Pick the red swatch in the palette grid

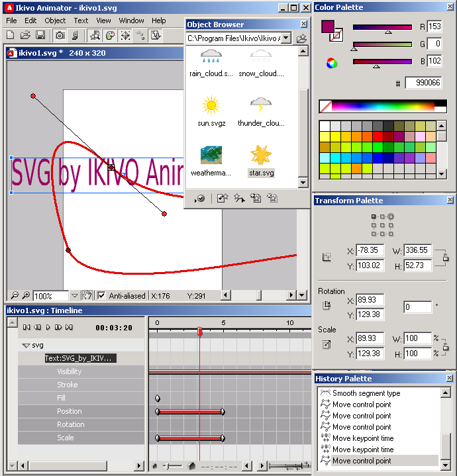pos(378,136)
